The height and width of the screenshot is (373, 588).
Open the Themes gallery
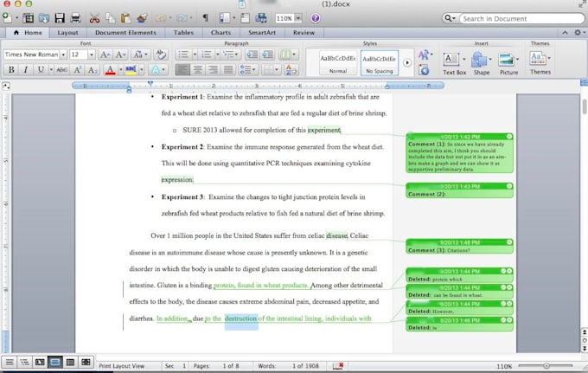point(540,62)
